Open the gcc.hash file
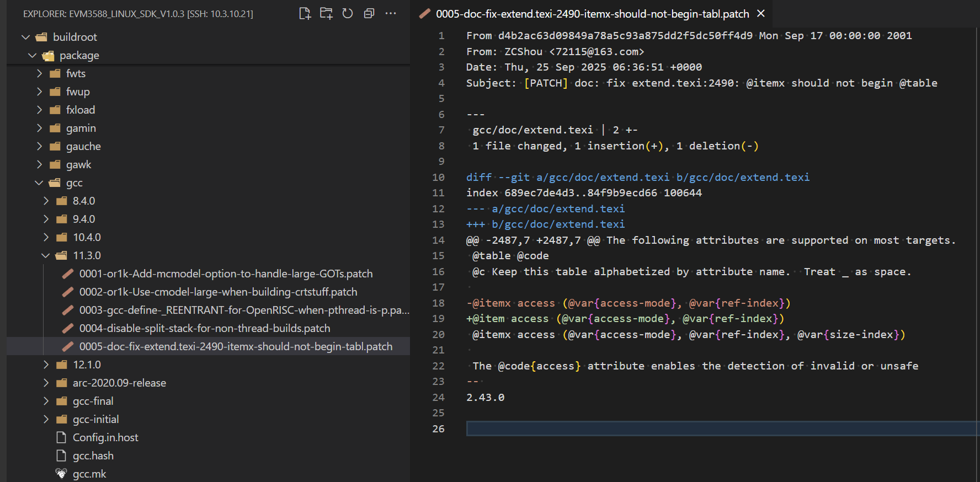Viewport: 980px width, 482px height. coord(93,456)
